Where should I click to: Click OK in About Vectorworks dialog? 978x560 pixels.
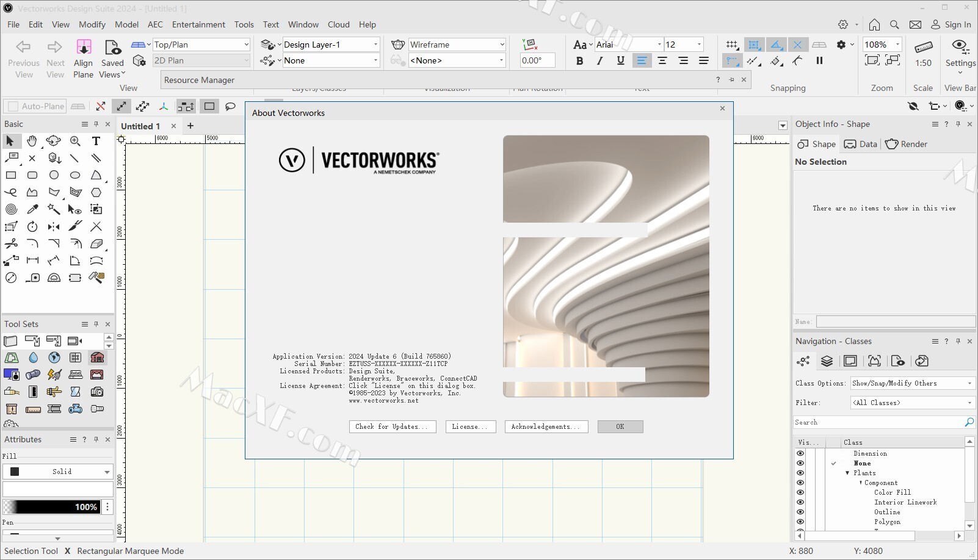(620, 426)
